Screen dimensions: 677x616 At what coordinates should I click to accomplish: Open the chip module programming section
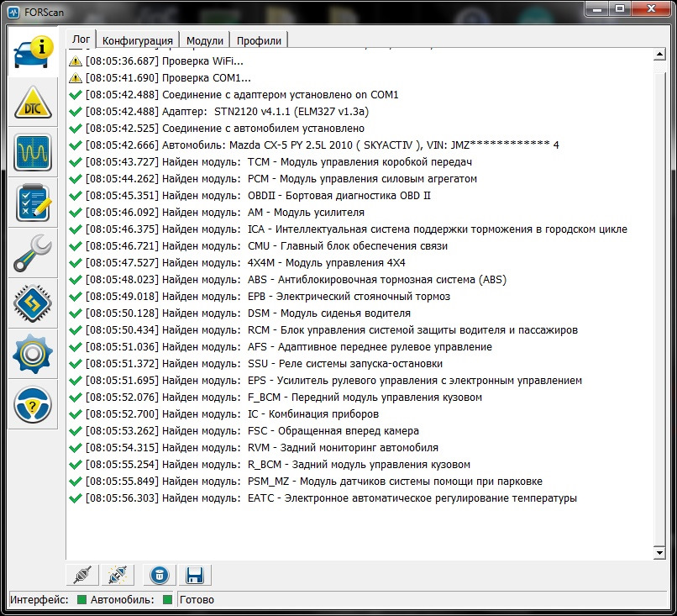33,303
